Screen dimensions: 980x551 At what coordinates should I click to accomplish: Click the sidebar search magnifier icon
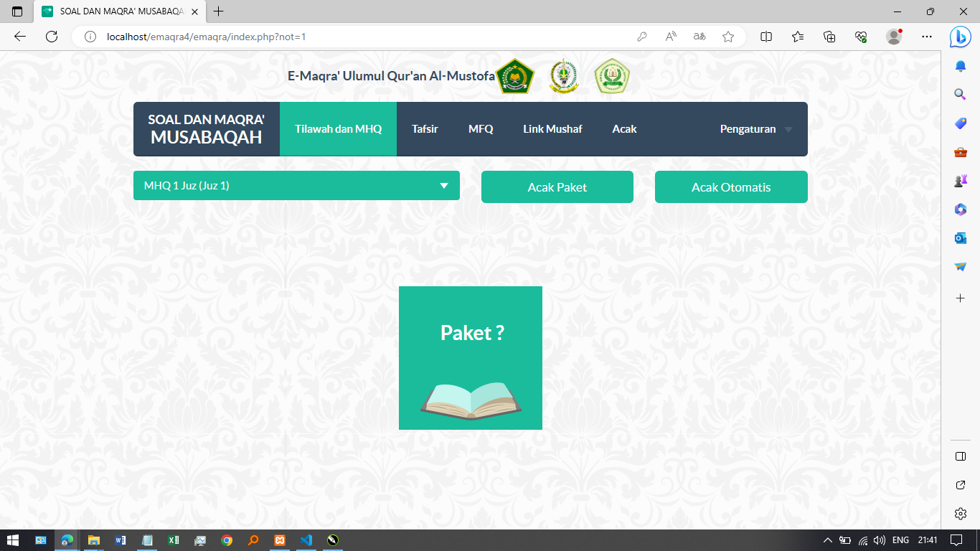pyautogui.click(x=960, y=94)
